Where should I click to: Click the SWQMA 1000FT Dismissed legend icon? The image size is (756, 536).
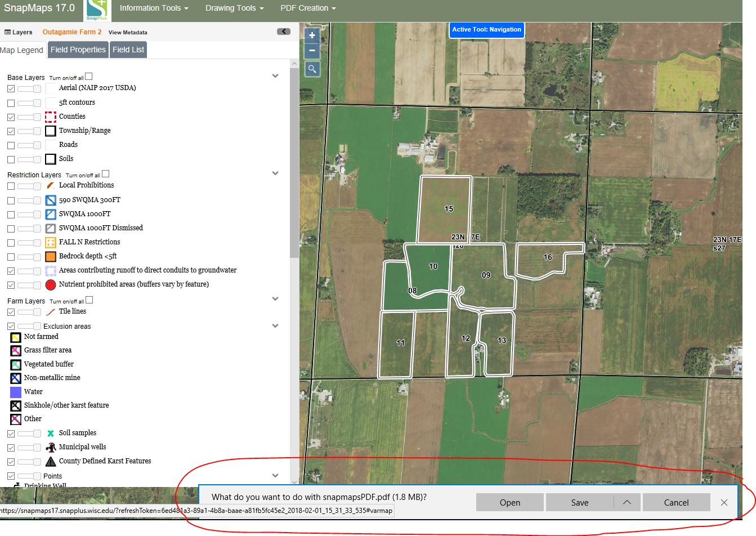pos(51,228)
